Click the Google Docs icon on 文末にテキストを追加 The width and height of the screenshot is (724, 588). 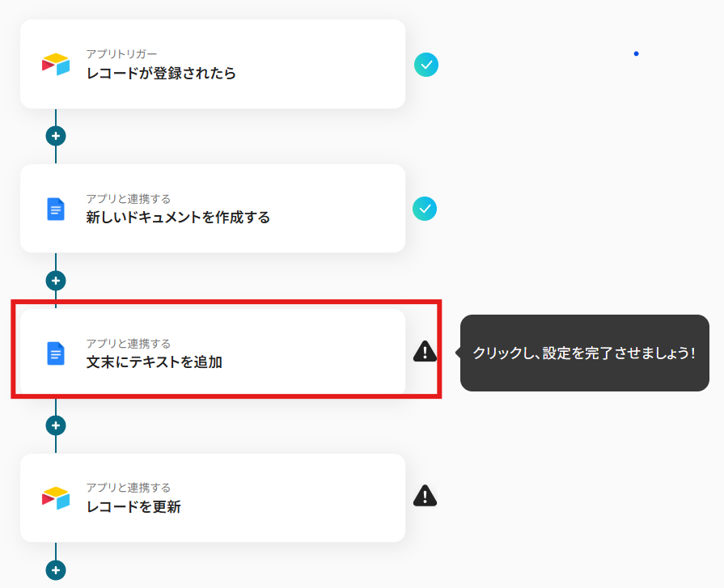56,353
